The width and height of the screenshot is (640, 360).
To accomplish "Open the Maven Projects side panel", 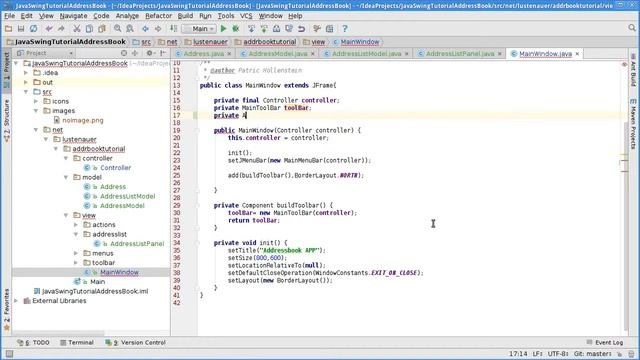I will click(x=633, y=124).
